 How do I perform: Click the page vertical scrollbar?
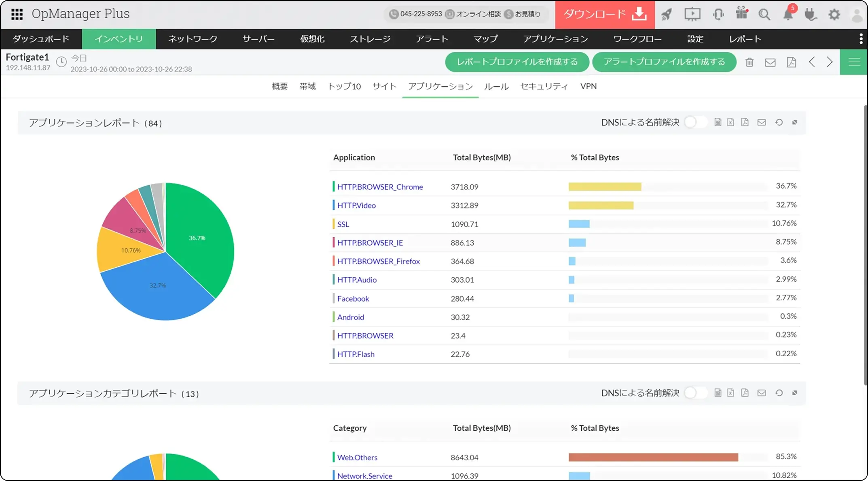click(865, 245)
